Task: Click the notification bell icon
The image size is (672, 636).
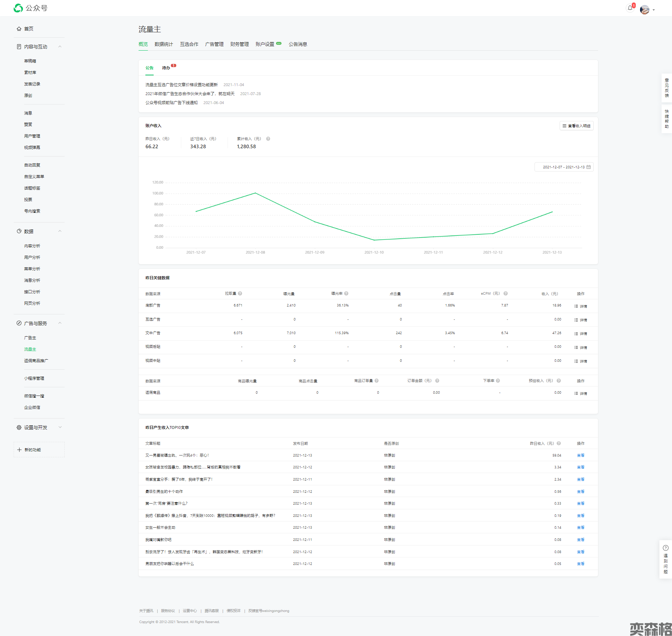Action: coord(630,8)
